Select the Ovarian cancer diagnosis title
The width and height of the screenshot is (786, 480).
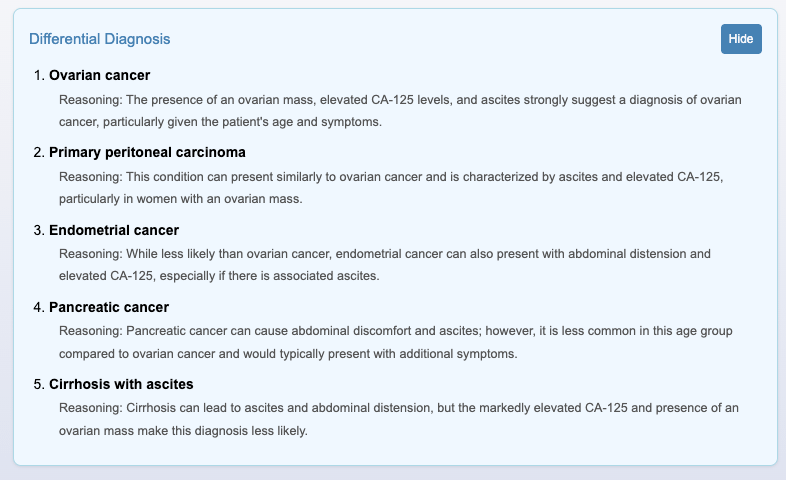[x=99, y=75]
